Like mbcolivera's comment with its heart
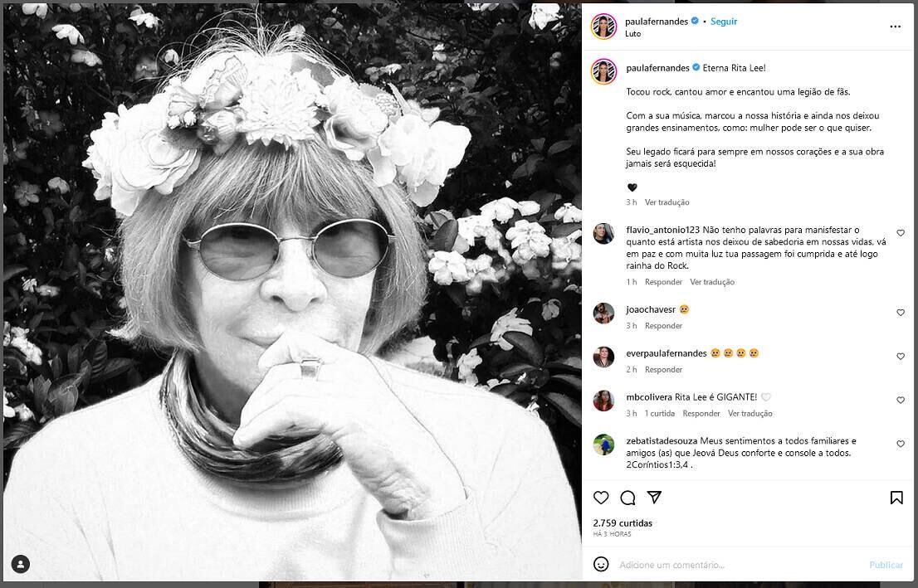Viewport: 918px width, 588px height. click(900, 399)
